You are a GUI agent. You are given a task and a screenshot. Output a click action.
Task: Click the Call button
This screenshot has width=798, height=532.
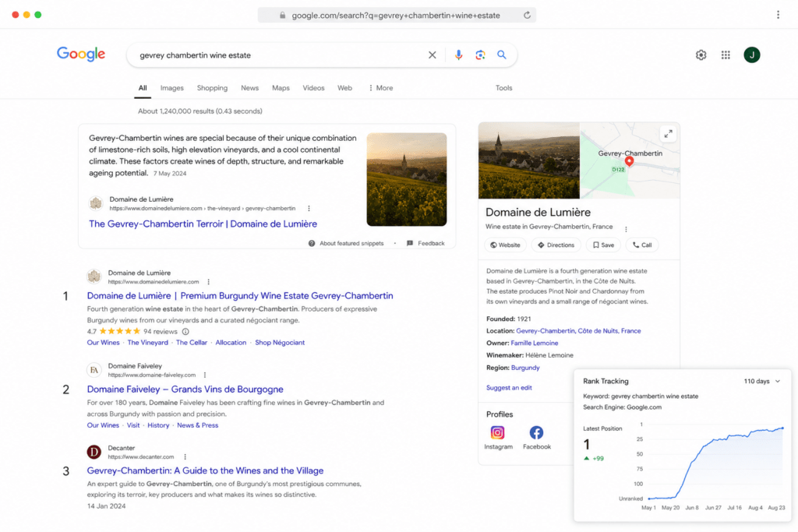click(x=642, y=245)
